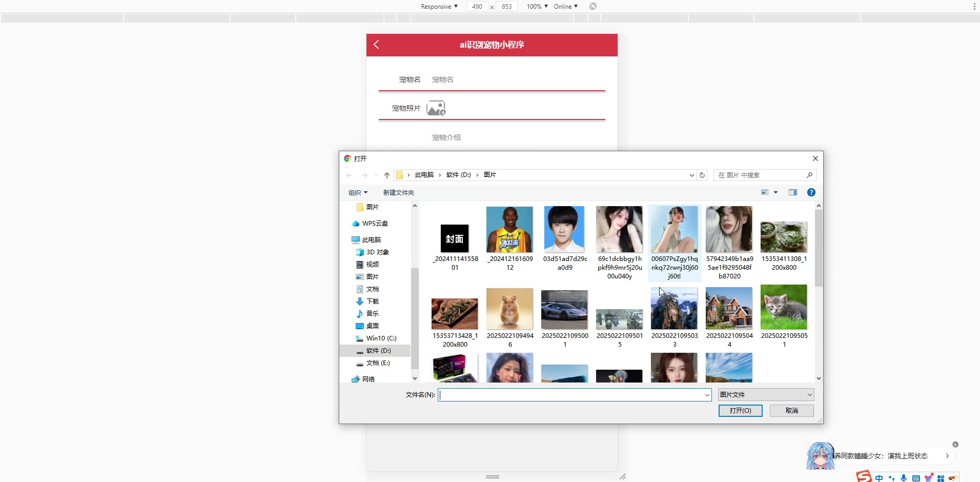Viewport: 980px width, 482px height.
Task: Open DevTools three-dot options menu
Action: point(974,7)
